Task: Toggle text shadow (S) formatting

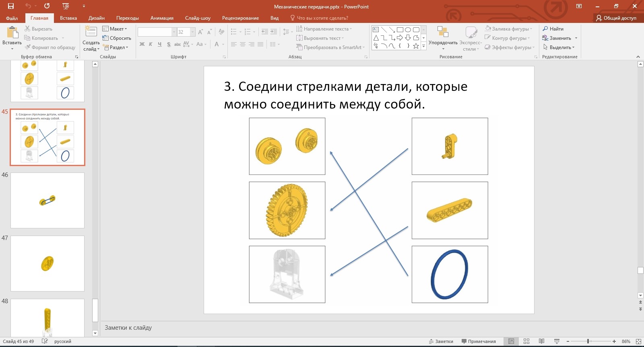Action: click(168, 44)
